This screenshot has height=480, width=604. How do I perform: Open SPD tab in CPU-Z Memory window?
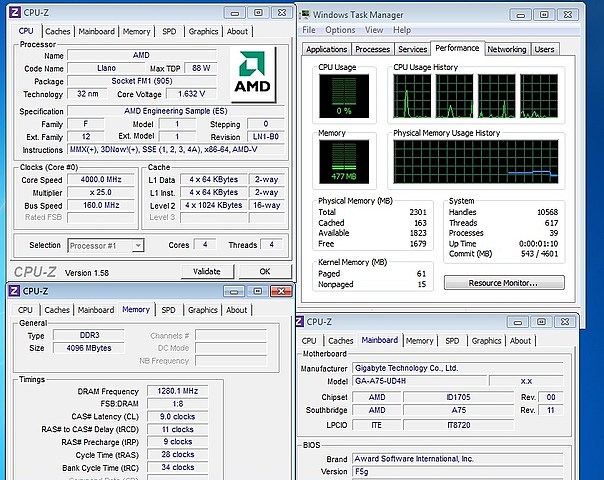coord(168,310)
